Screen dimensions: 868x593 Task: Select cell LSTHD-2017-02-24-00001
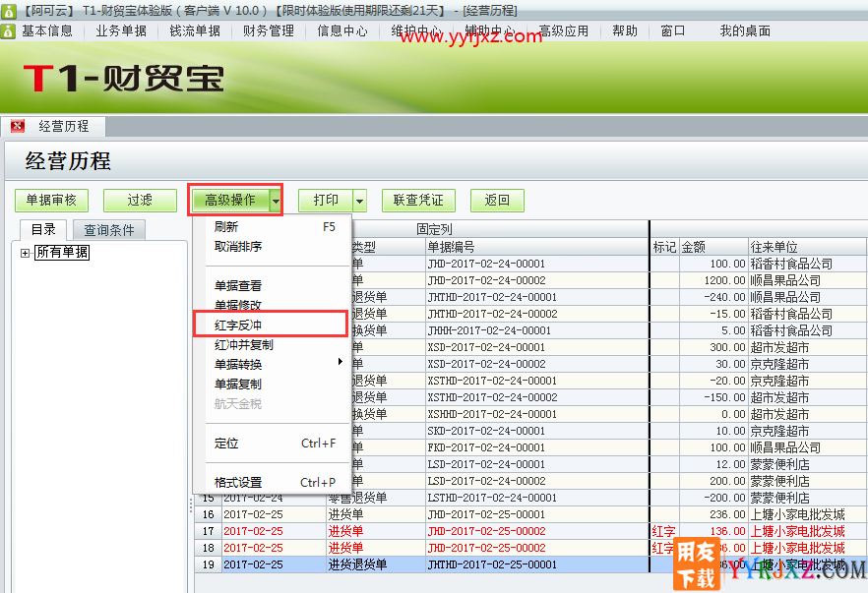click(537, 498)
